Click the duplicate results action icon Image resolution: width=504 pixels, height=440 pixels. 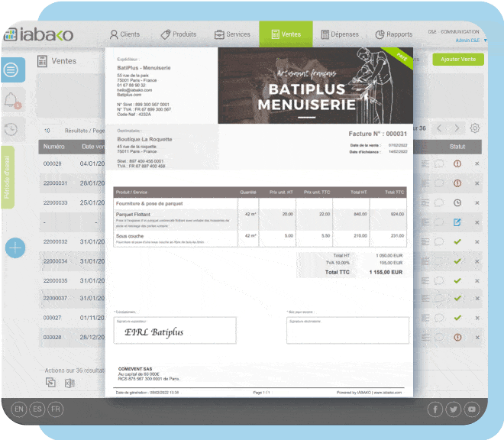click(x=51, y=383)
